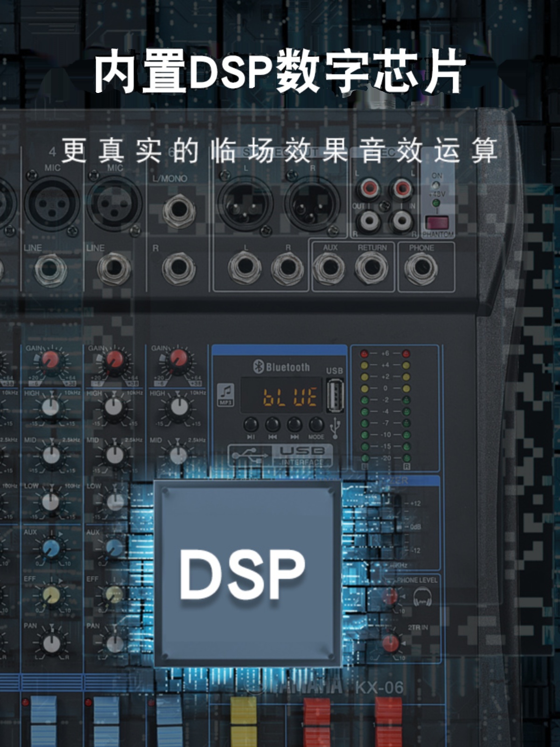
Task: Adjust the red PHONE LEVEL knob
Action: click(390, 597)
